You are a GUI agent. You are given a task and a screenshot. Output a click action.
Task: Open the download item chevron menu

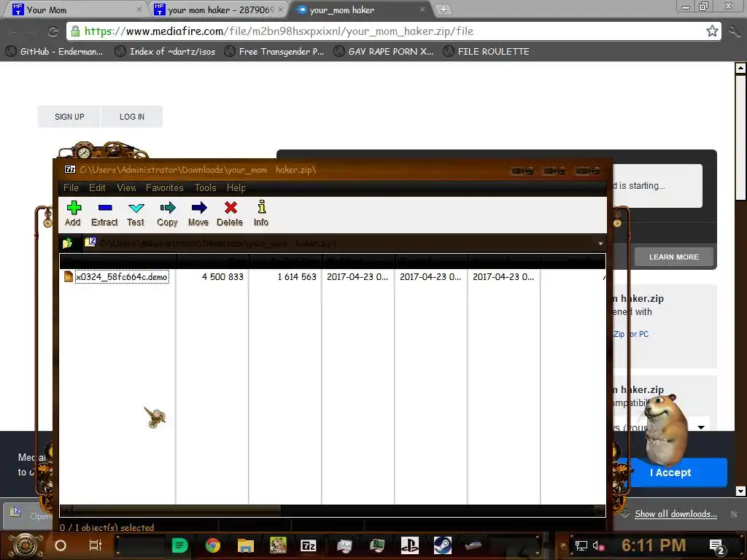(x=625, y=514)
